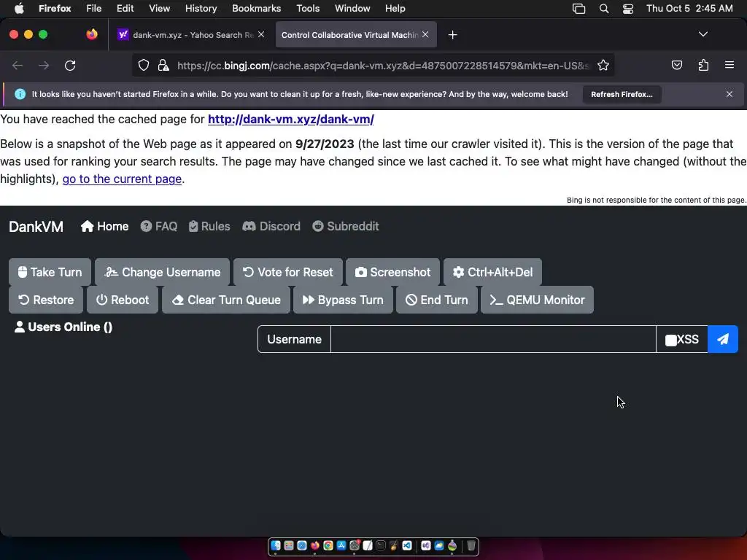Viewport: 747px width, 560px height.
Task: Open the Help menu
Action: pyautogui.click(x=395, y=8)
